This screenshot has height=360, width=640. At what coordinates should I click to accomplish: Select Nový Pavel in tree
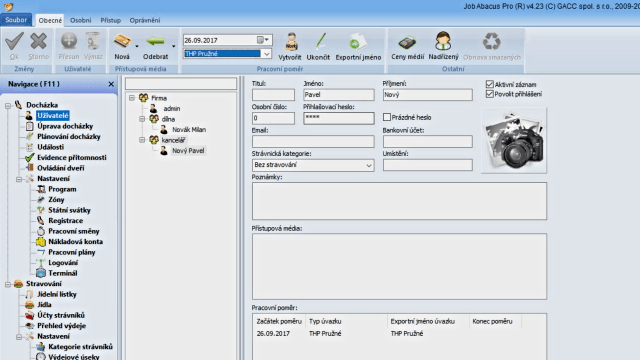tap(188, 151)
